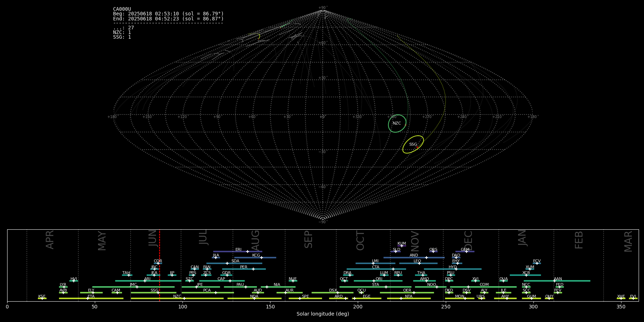Image resolution: width=644 pixels, height=322 pixels.
Task: Click the AUG month label
Action: pos(255,240)
